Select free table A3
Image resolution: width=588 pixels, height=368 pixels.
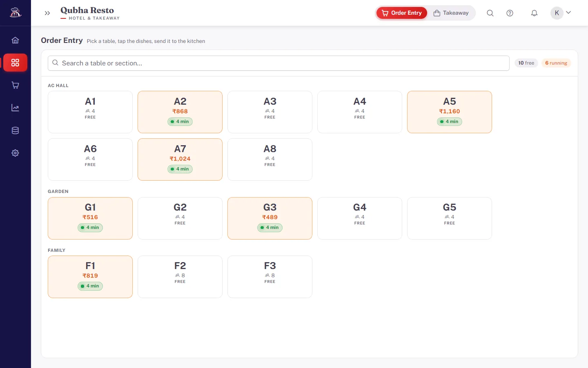(270, 112)
